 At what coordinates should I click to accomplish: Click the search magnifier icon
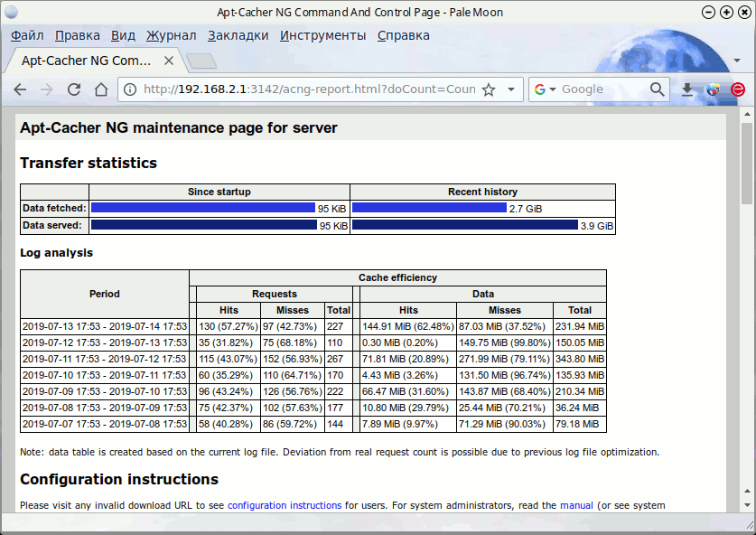(657, 89)
